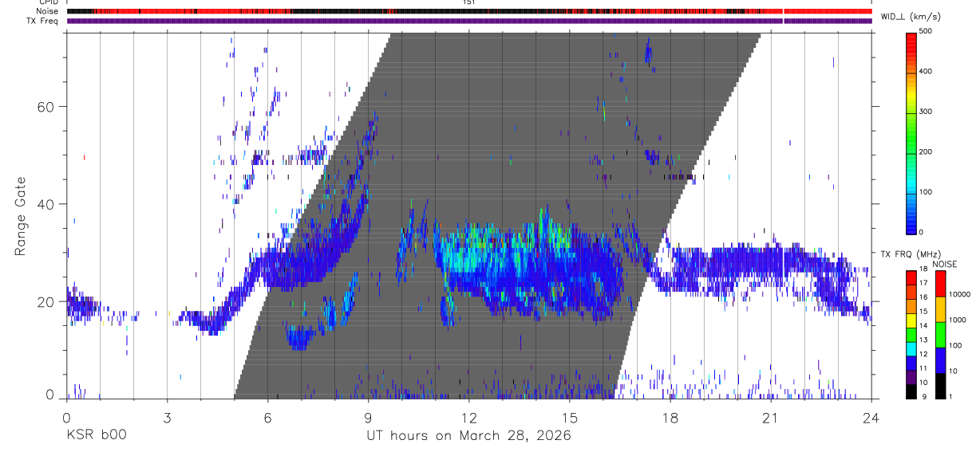Click the 'Noise' row label at top
The width and height of the screenshot is (980, 452).
click(48, 11)
